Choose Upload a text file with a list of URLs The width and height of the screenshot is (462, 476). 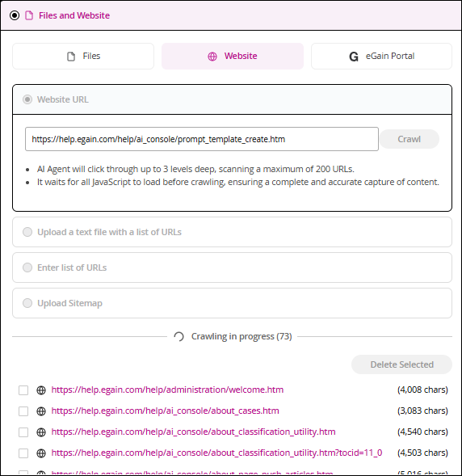[27, 232]
